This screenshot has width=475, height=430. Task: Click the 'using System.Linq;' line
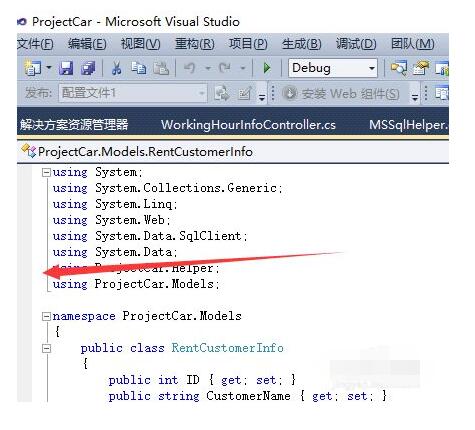[x=115, y=204]
